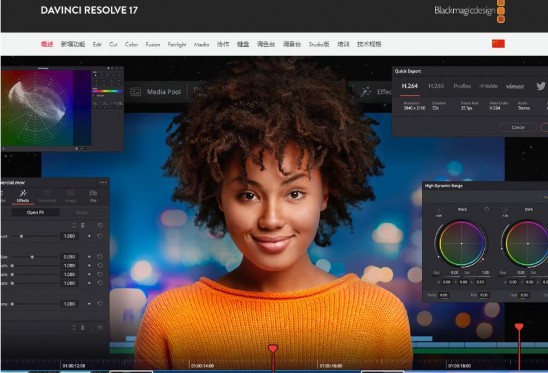Viewport: 548px width, 373px height.
Task: Open the Fusion page link
Action: pyautogui.click(x=153, y=44)
